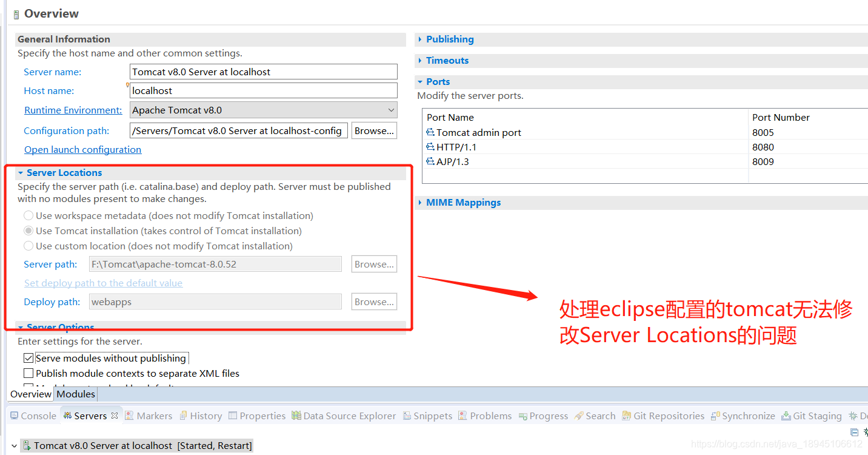This screenshot has height=455, width=868.
Task: Open the Data Source Explorer tab
Action: (x=343, y=416)
